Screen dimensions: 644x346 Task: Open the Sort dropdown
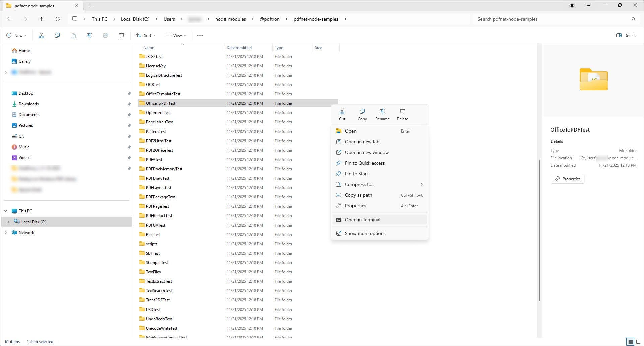point(146,35)
